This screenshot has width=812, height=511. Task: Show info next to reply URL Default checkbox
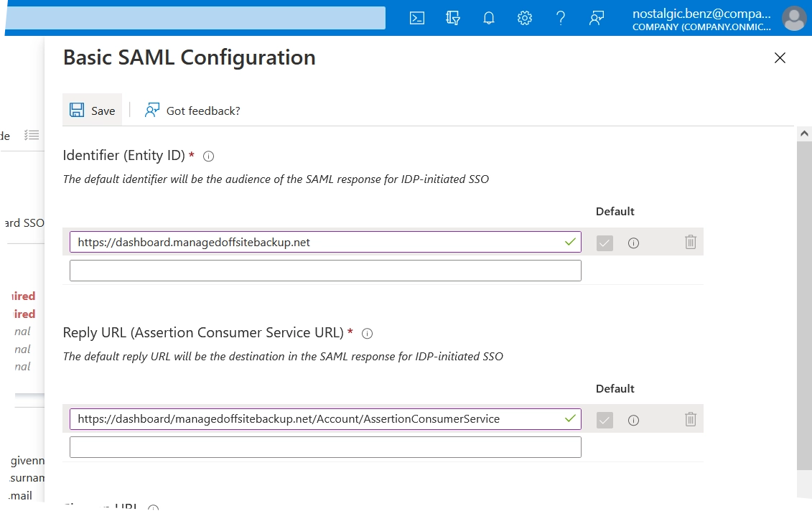[x=633, y=420]
